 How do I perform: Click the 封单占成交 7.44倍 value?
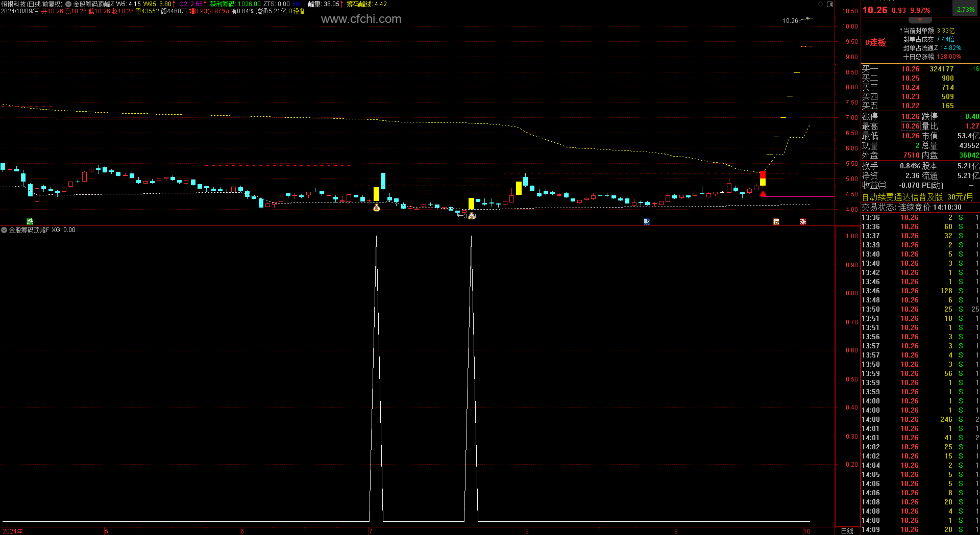(x=945, y=39)
